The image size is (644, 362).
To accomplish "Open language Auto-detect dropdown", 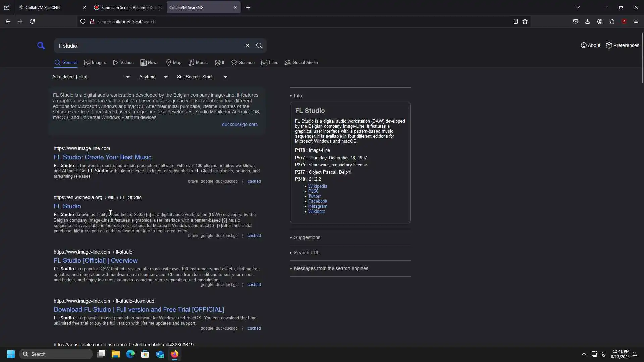I will (91, 77).
